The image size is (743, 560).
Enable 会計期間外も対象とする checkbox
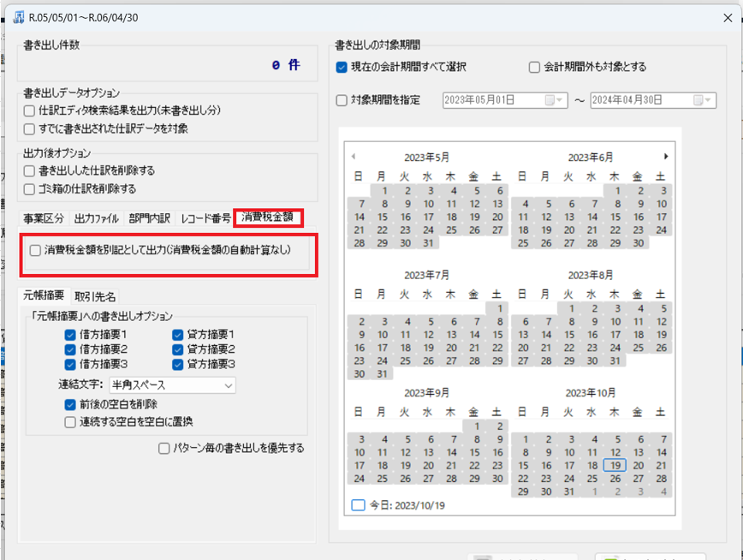[x=534, y=68]
